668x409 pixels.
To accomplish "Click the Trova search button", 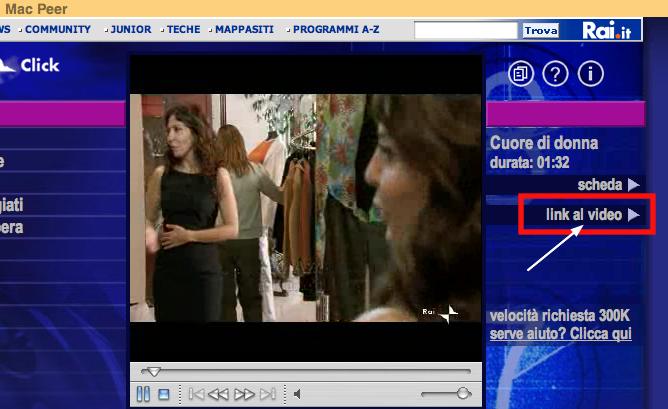I will coord(541,31).
